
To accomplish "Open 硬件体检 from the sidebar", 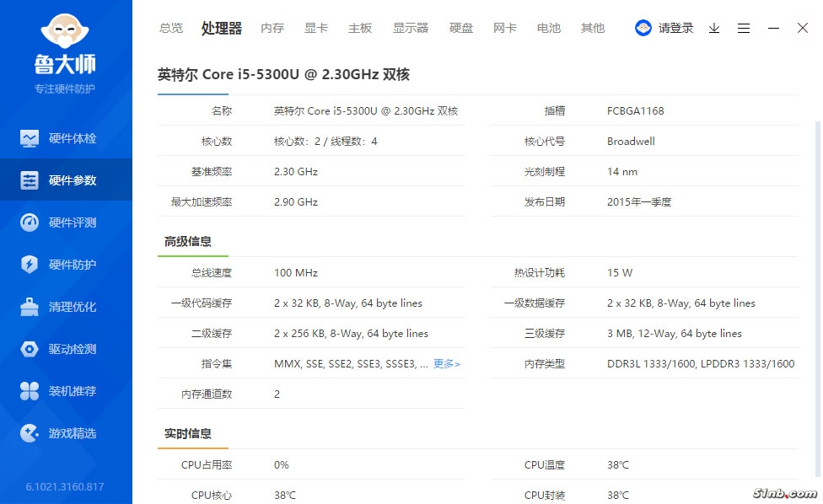I will [73, 138].
